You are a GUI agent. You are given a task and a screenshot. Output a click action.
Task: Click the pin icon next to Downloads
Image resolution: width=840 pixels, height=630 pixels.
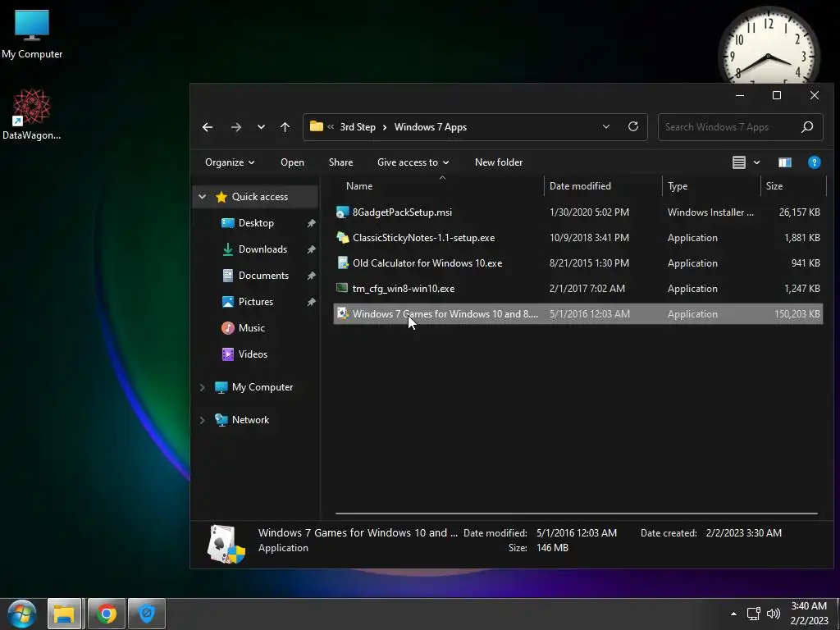tap(311, 249)
